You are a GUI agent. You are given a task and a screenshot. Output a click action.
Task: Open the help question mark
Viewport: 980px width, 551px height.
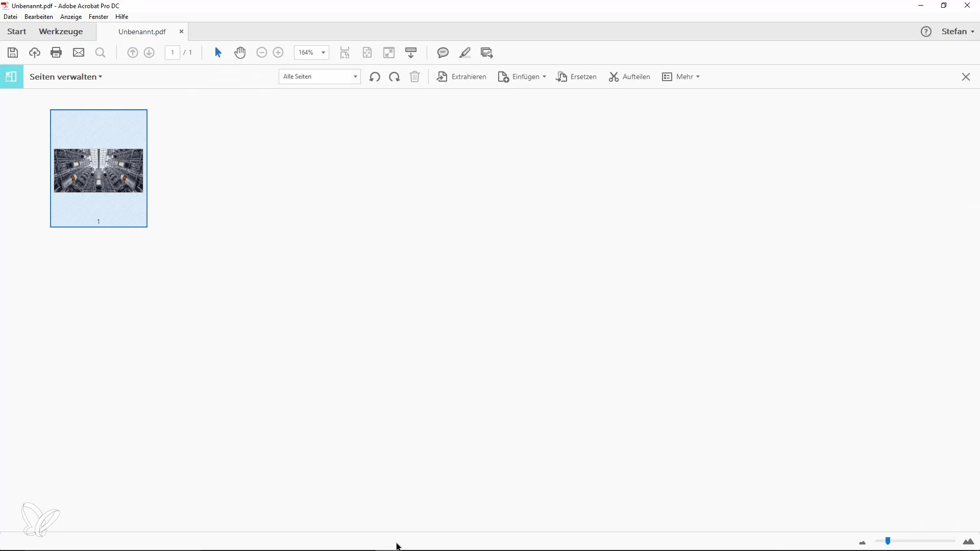926,32
